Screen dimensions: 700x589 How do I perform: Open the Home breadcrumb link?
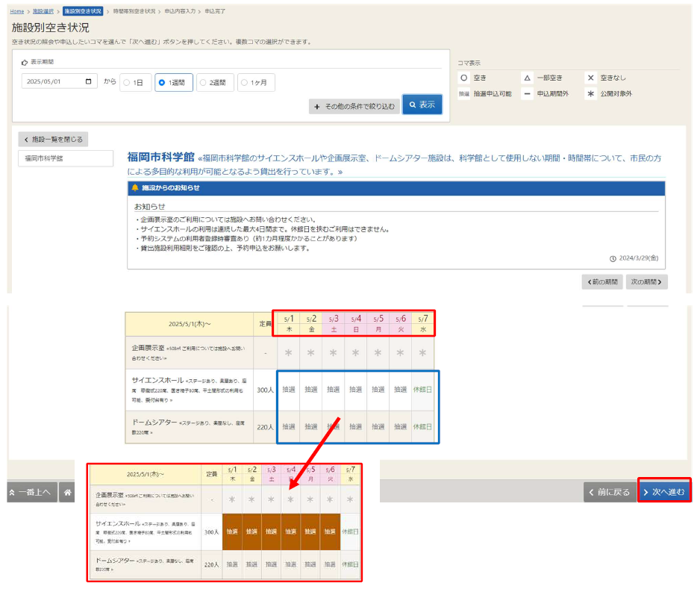pos(17,11)
